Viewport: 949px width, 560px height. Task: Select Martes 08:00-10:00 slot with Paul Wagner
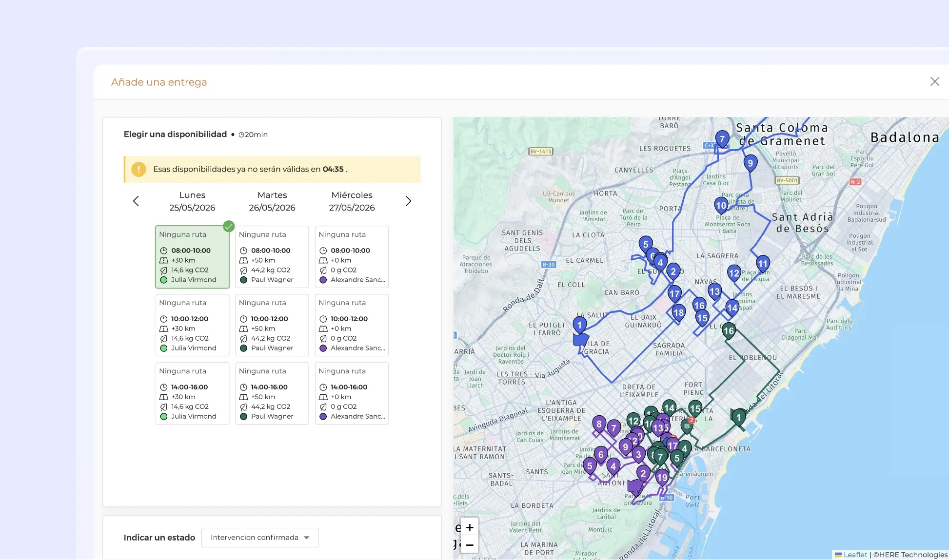[x=272, y=257]
